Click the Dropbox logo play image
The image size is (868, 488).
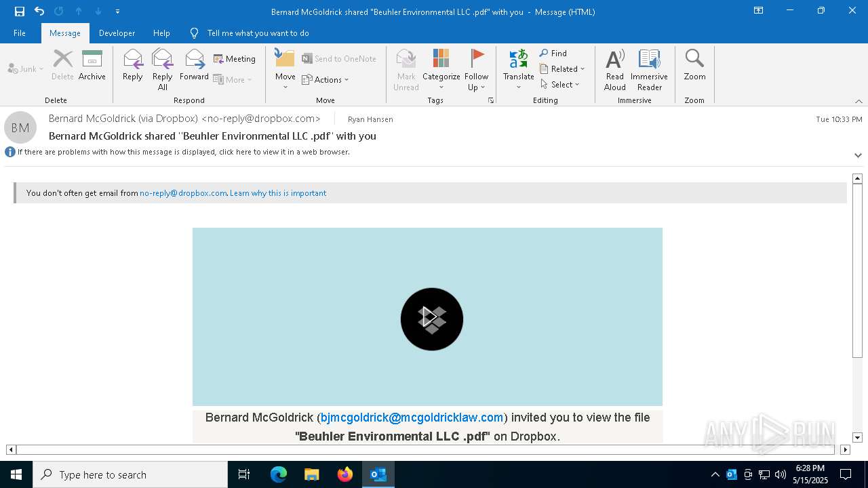click(431, 319)
